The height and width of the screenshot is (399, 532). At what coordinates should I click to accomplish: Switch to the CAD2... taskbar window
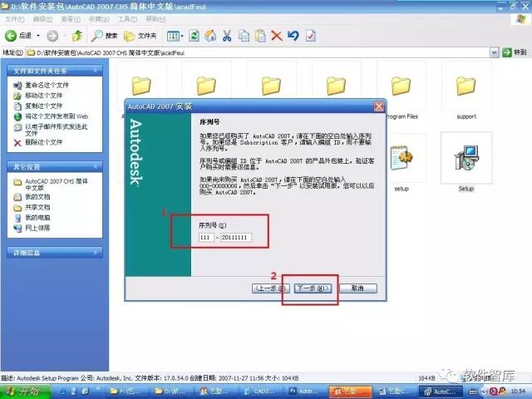tap(260, 392)
